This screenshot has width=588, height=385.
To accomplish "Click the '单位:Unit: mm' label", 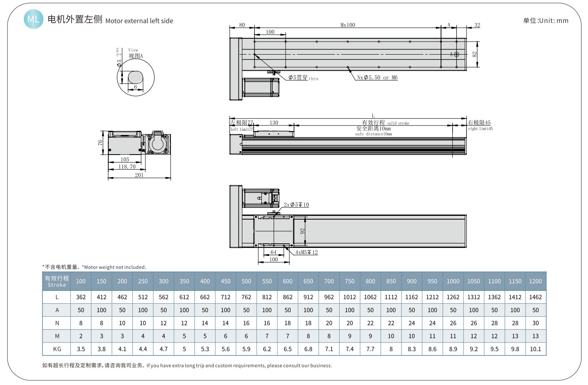I will [546, 20].
